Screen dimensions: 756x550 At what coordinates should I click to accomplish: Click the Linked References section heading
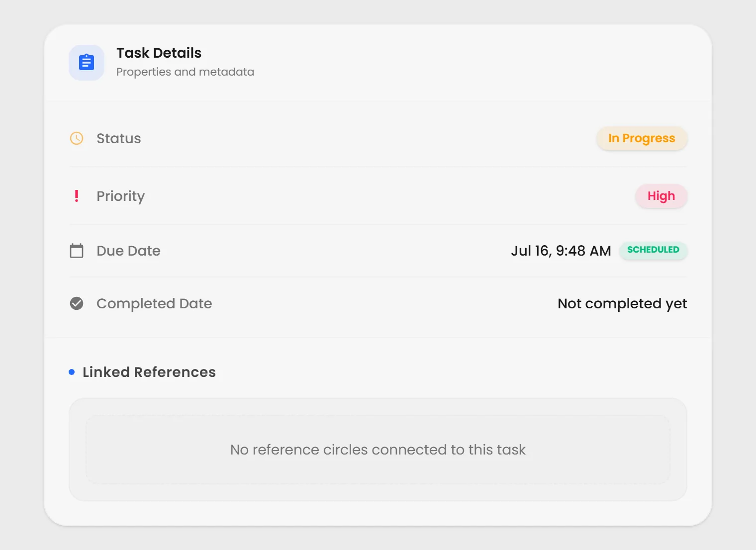pyautogui.click(x=149, y=372)
